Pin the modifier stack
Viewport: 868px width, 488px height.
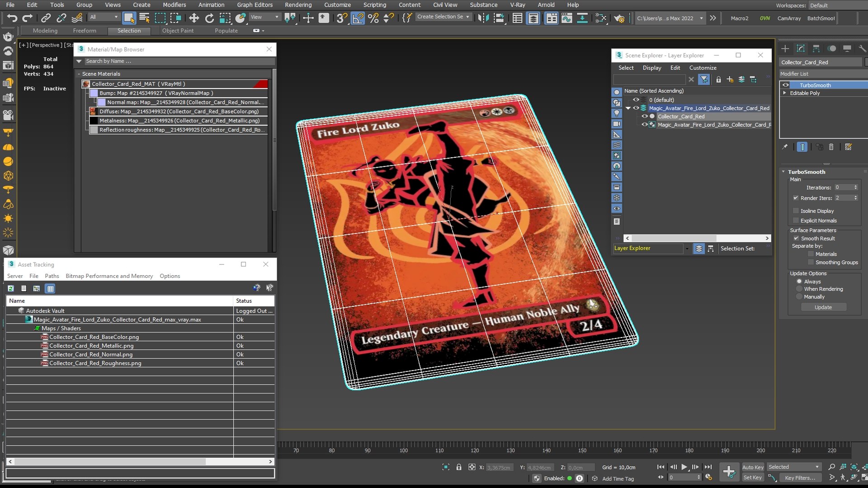(785, 147)
